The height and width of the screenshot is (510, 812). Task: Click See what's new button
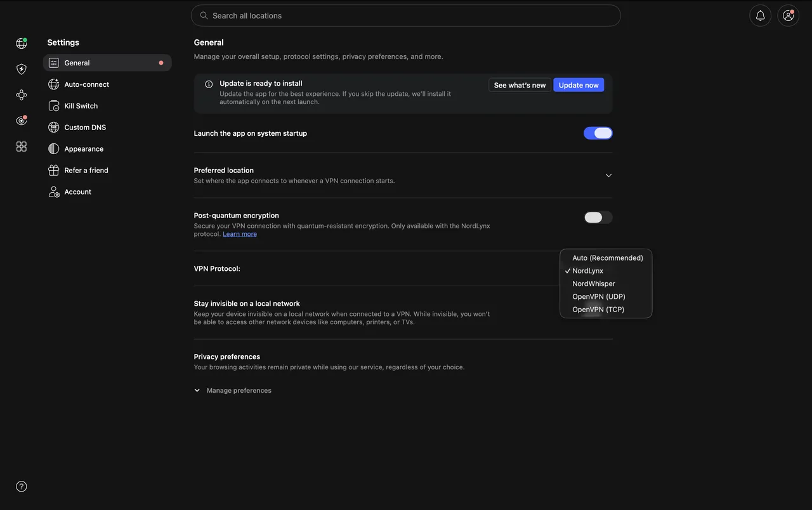click(x=520, y=85)
